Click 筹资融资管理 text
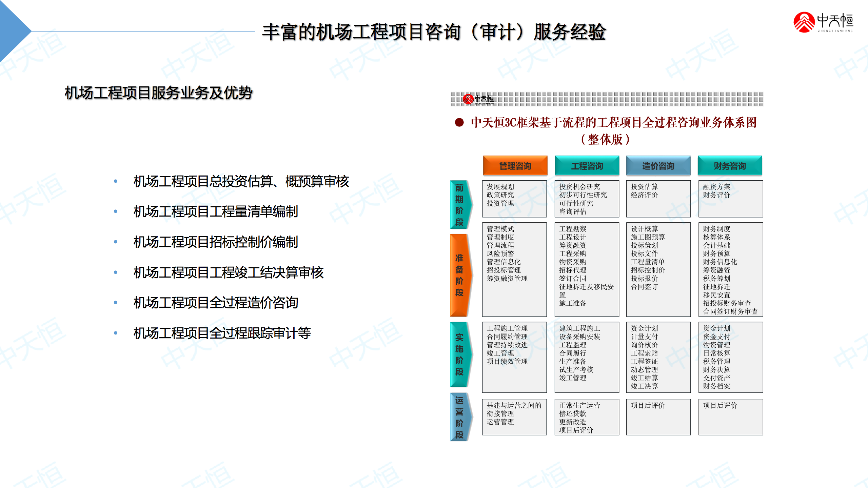This screenshot has height=488, width=868. tap(507, 278)
